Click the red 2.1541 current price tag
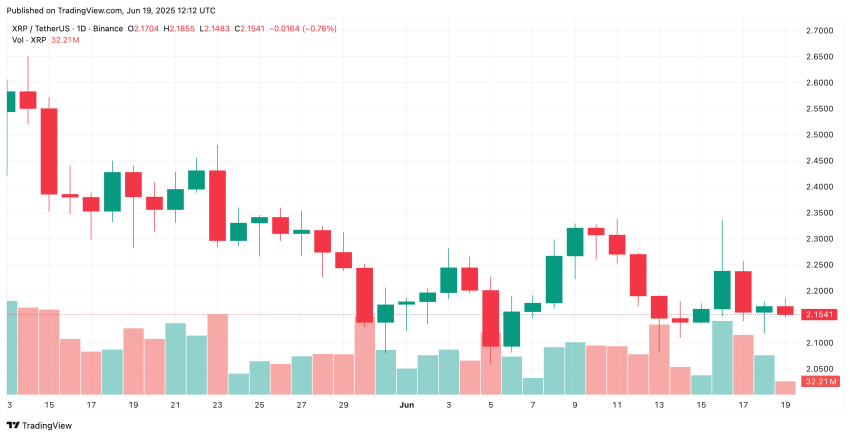 pos(821,315)
